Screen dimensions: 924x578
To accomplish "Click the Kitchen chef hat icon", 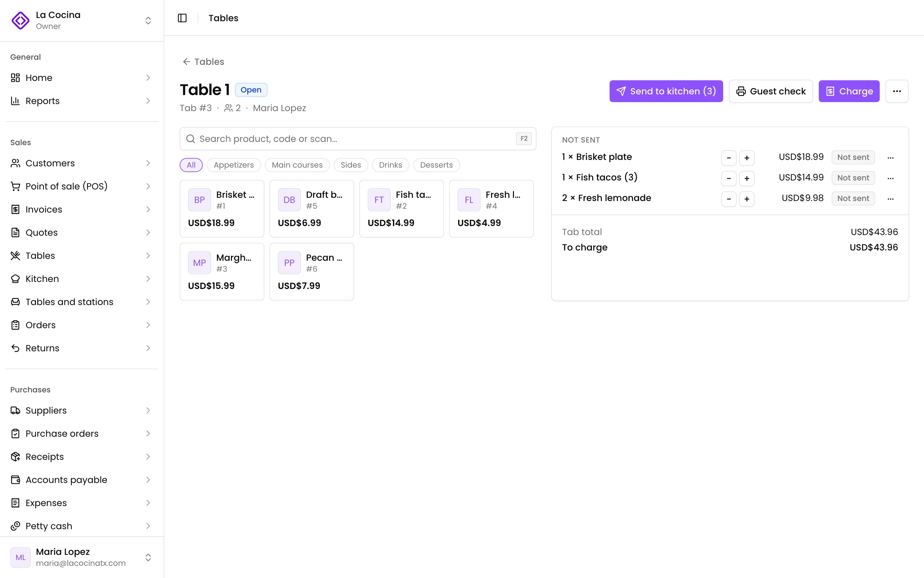I will point(15,279).
